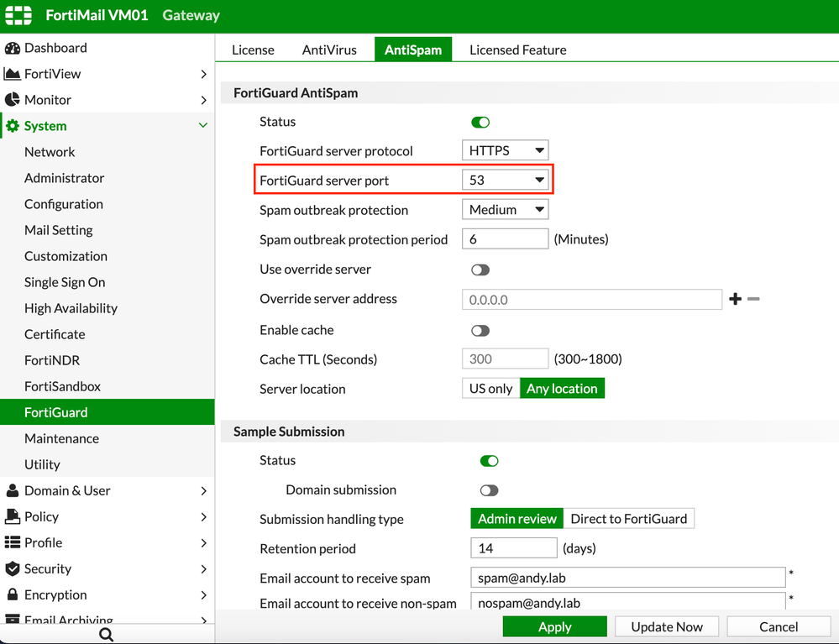The height and width of the screenshot is (644, 839).
Task: Switch to the AntiVirus tab
Action: (329, 50)
